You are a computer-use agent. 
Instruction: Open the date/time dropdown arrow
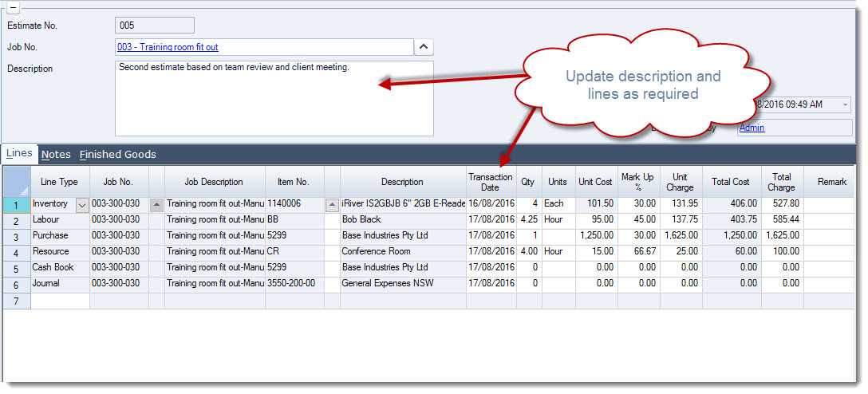coord(846,104)
